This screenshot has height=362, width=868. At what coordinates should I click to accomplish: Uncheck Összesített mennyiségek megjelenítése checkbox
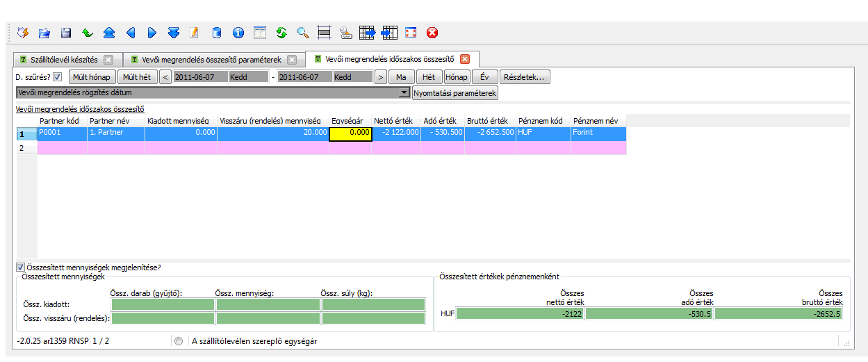tap(20, 267)
